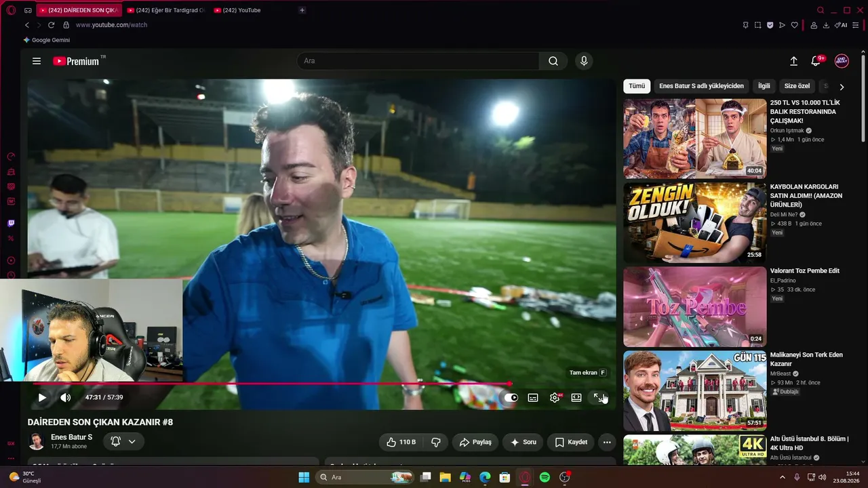The image size is (868, 488).
Task: Open Enes Batur S channel avatar
Action: tap(37, 442)
